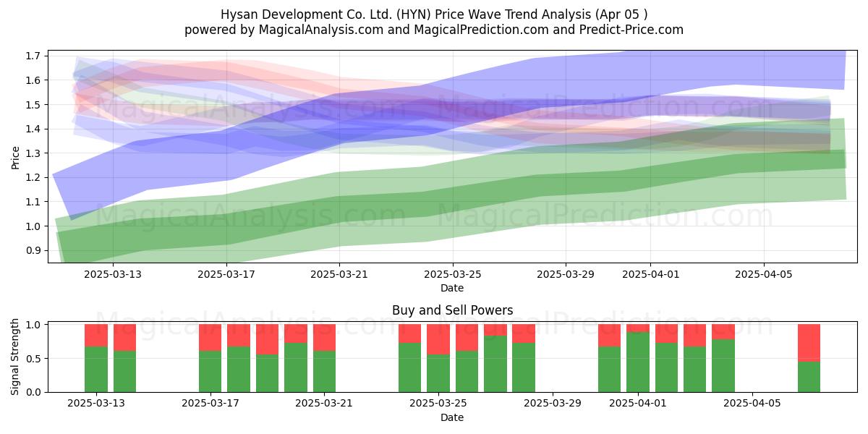Click the 2025-03-17 label under the bar chart
Image resolution: width=868 pixels, height=434 pixels.
(x=210, y=404)
